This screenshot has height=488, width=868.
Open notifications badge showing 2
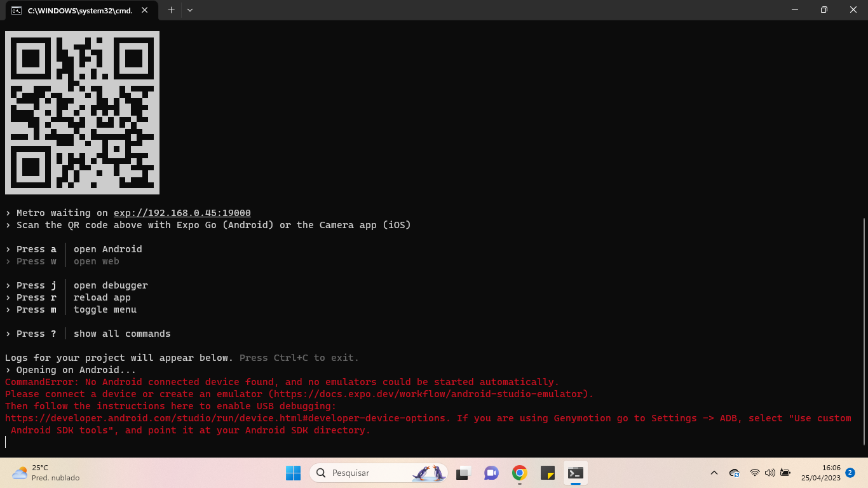850,473
